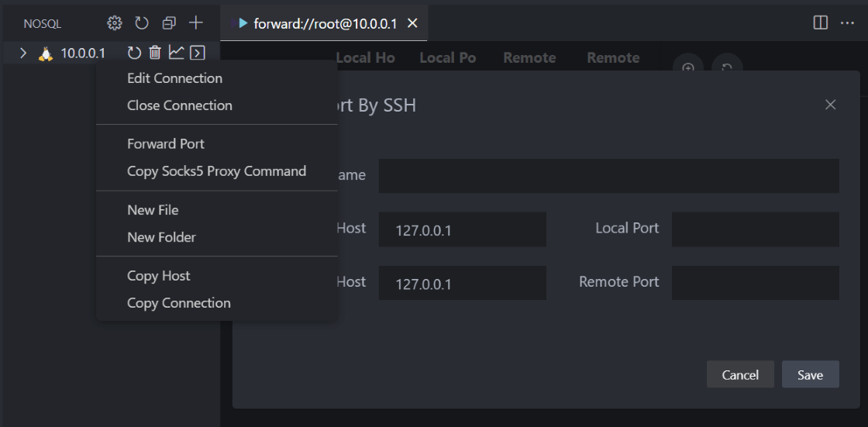Image resolution: width=868 pixels, height=427 pixels.
Task: Choose Copy Socks5 Proxy Command
Action: [x=216, y=171]
